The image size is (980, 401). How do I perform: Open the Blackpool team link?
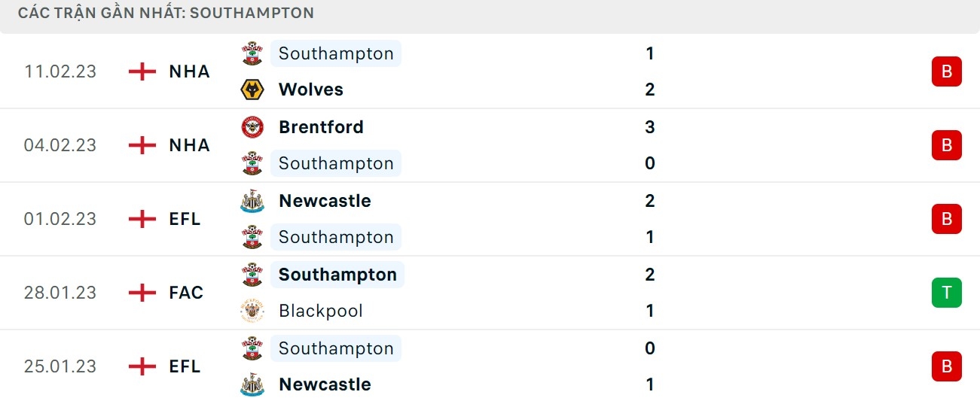[320, 311]
